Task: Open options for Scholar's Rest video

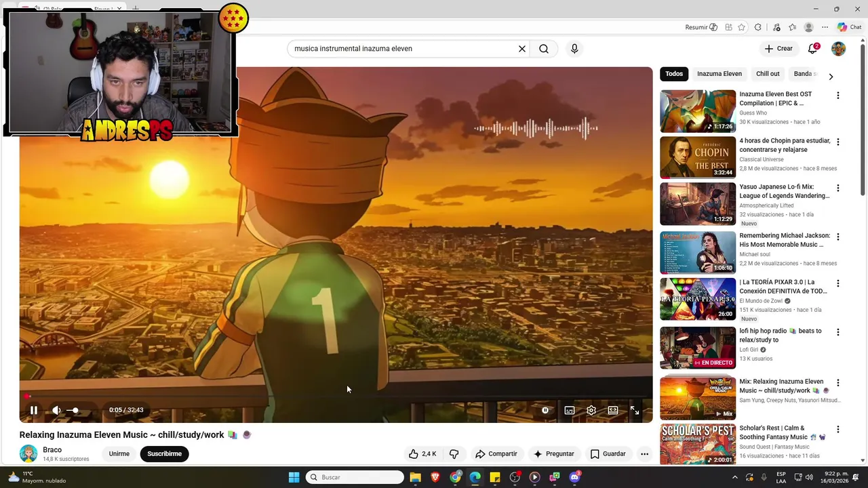Action: [x=838, y=430]
